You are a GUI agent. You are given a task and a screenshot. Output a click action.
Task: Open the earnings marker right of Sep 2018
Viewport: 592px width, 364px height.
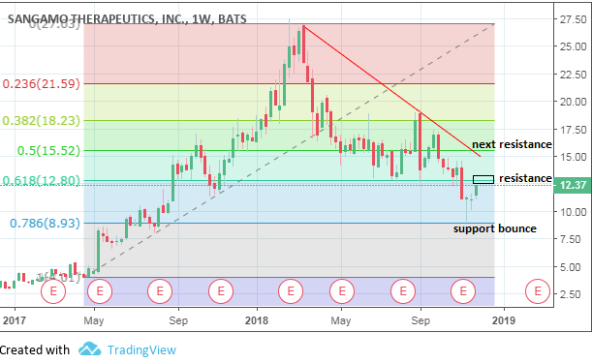(x=463, y=291)
